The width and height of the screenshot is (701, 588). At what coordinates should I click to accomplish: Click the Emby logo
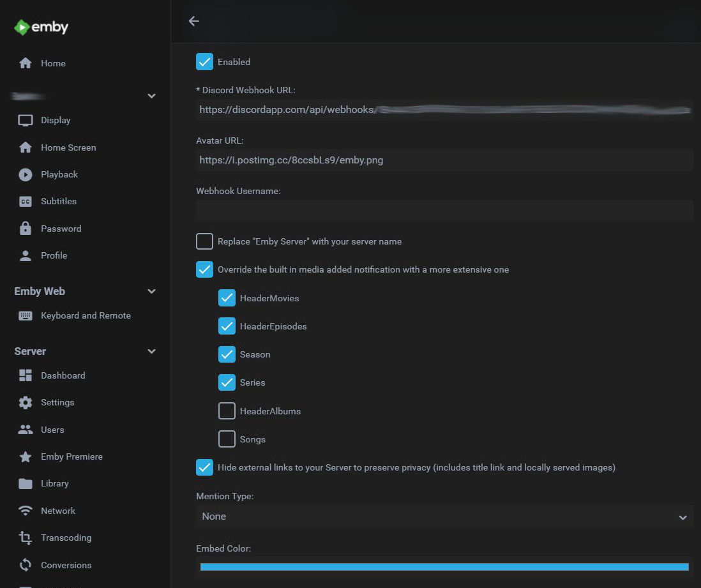41,27
